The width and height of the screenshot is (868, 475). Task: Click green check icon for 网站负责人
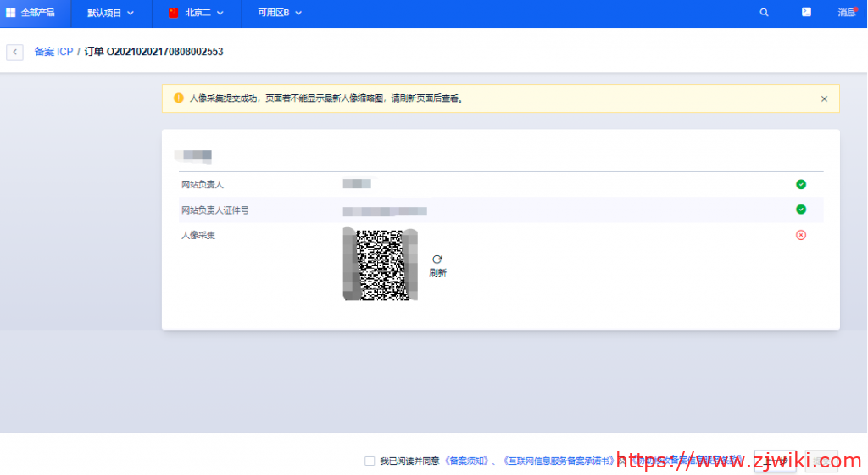[x=801, y=184]
